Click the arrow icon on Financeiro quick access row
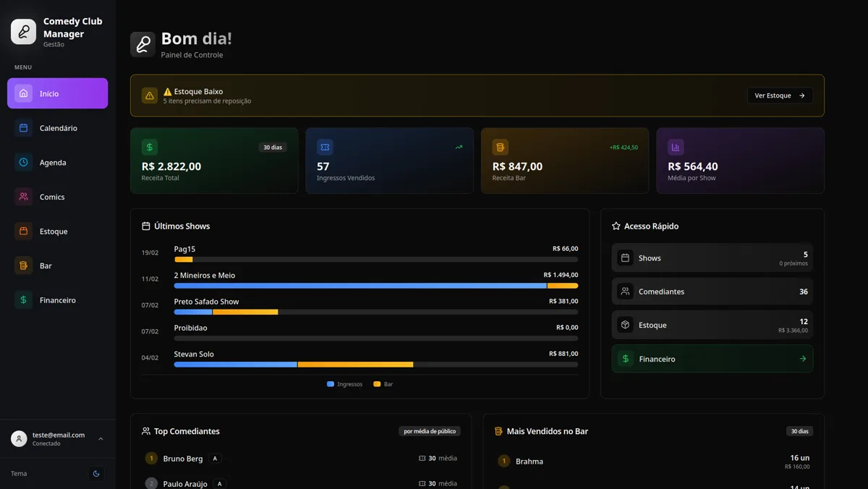The image size is (868, 489). tap(802, 359)
